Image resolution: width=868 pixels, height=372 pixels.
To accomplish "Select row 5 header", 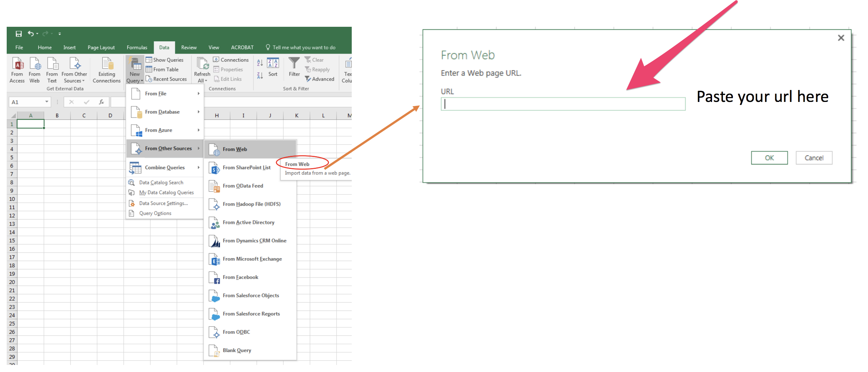I will coord(12,158).
